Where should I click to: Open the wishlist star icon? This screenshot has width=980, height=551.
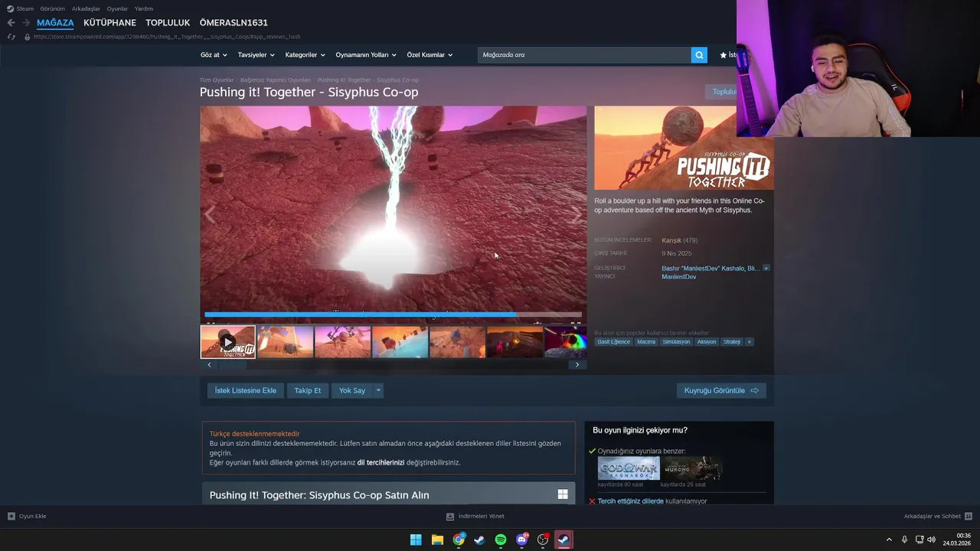pos(723,55)
